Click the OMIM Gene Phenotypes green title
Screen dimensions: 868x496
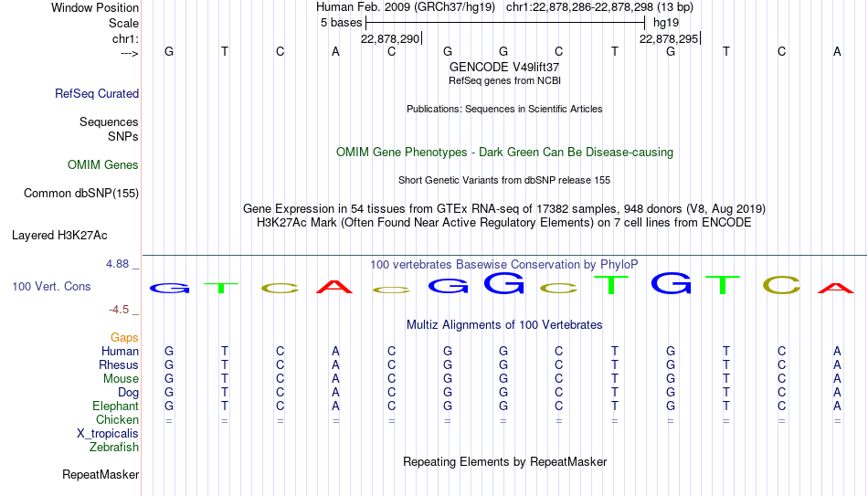(505, 153)
